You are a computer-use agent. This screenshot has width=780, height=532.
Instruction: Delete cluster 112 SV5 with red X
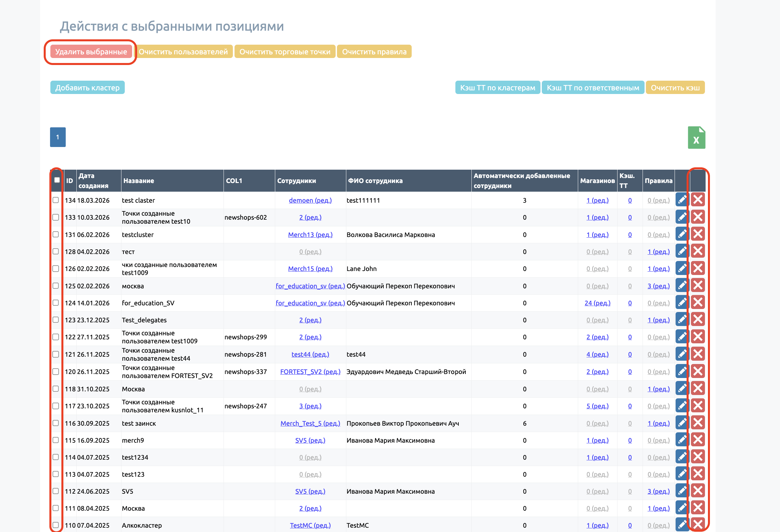[x=698, y=491]
